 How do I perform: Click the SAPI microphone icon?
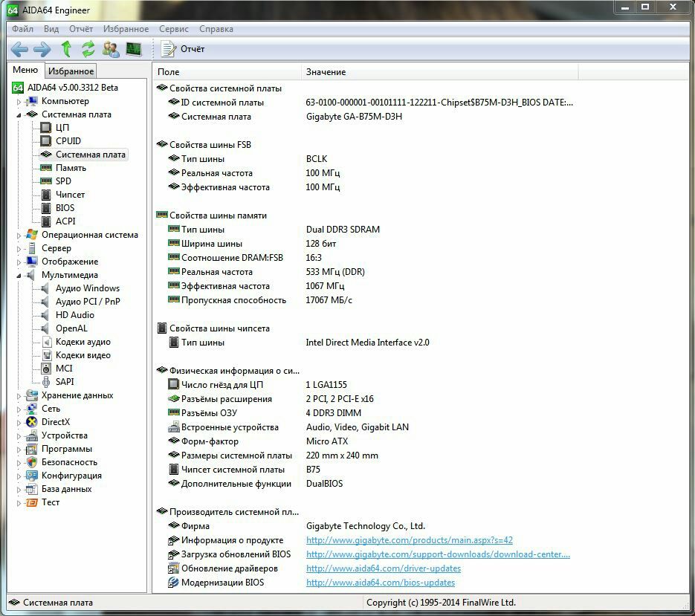(46, 382)
